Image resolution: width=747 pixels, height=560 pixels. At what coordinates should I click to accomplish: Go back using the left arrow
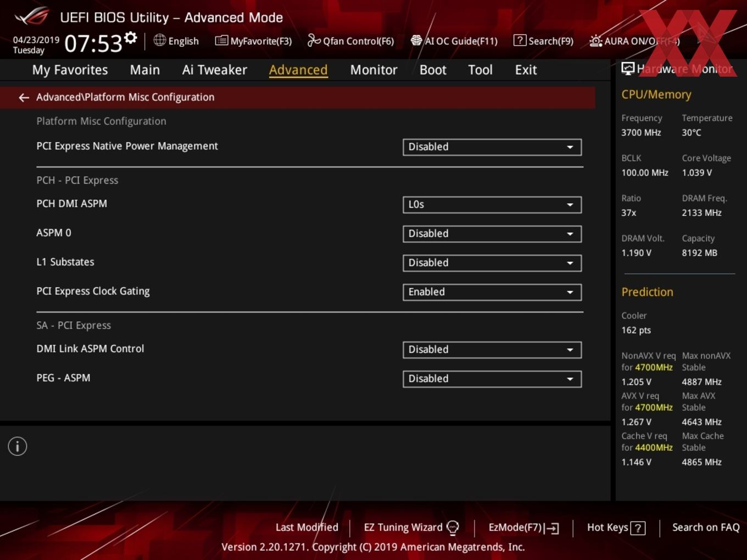click(x=24, y=97)
